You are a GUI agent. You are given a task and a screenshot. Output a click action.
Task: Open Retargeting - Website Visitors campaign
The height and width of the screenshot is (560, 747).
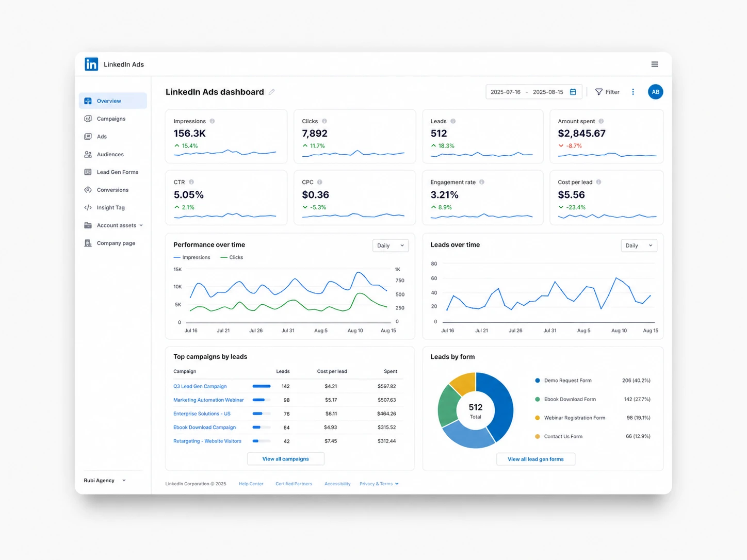[207, 441]
